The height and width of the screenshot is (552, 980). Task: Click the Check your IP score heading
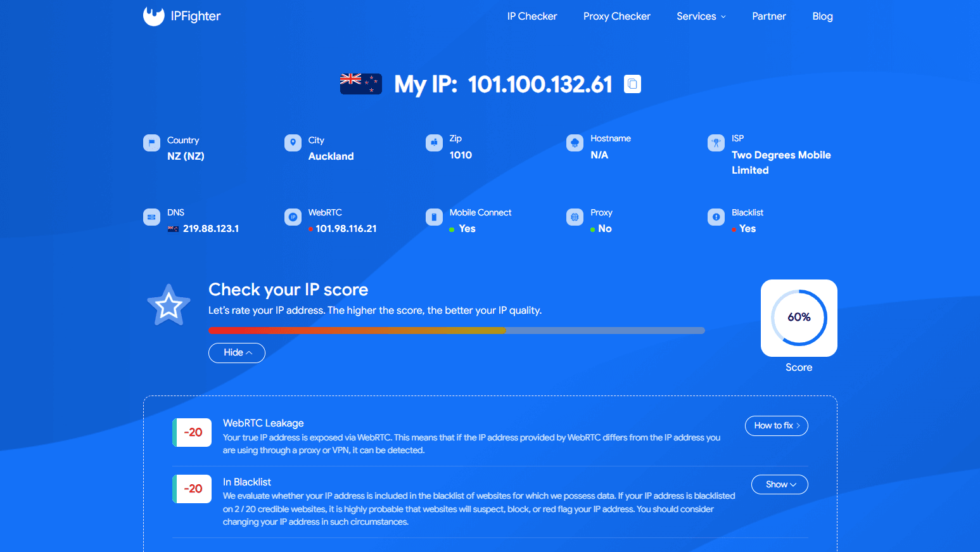coord(288,290)
